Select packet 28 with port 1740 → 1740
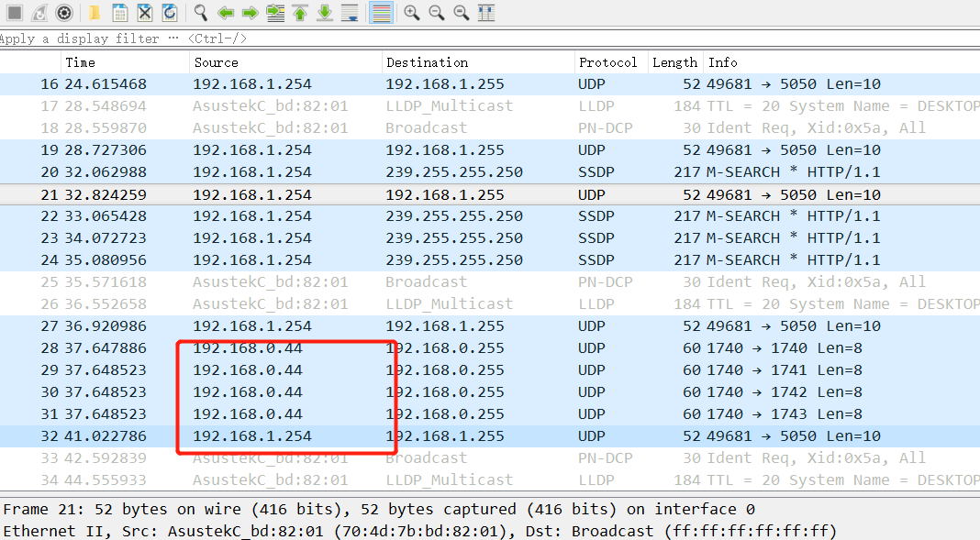Screen dimensions: 980x540 pos(490,347)
